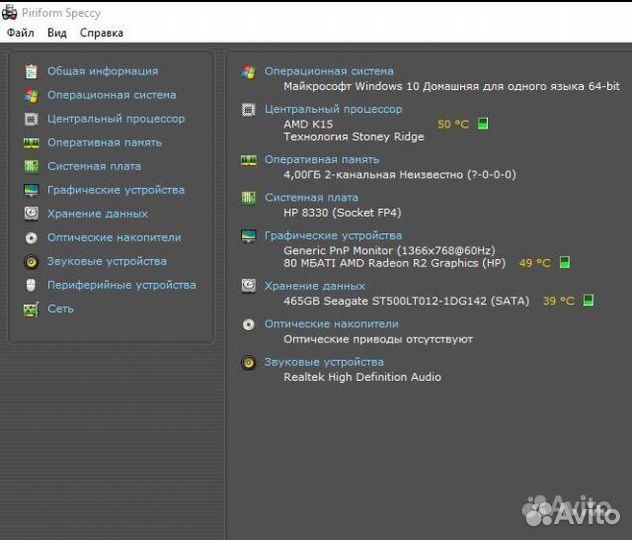
Task: Click the Графические устройства sidebar icon
Action: [31, 190]
